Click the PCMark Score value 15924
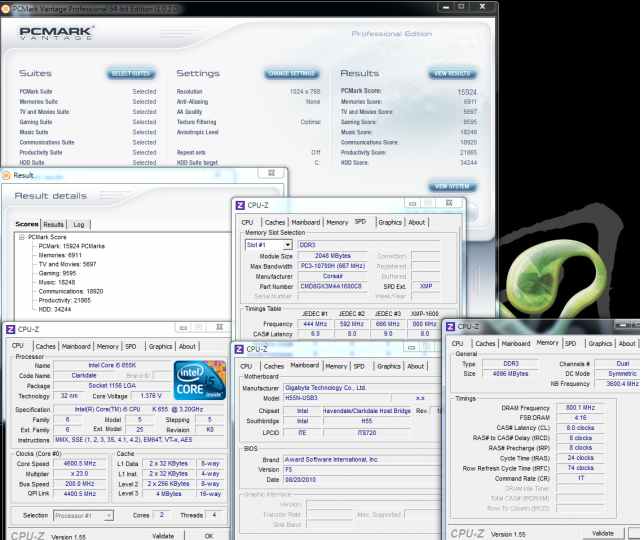 click(467, 92)
